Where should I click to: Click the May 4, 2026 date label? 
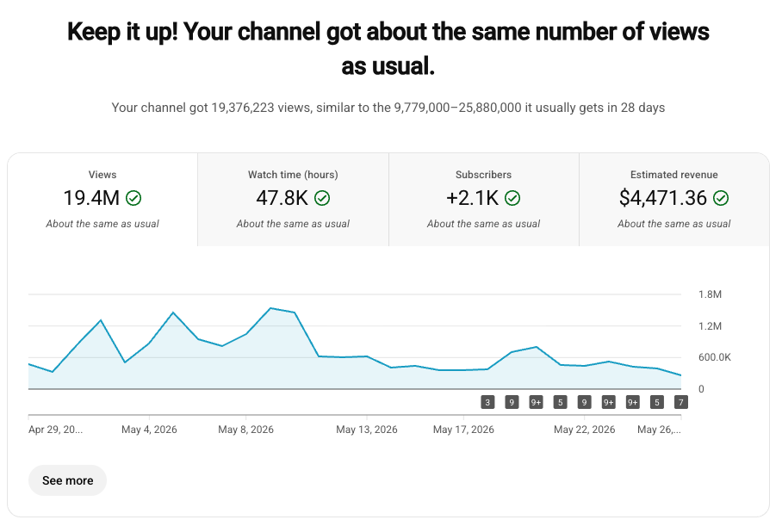point(149,430)
